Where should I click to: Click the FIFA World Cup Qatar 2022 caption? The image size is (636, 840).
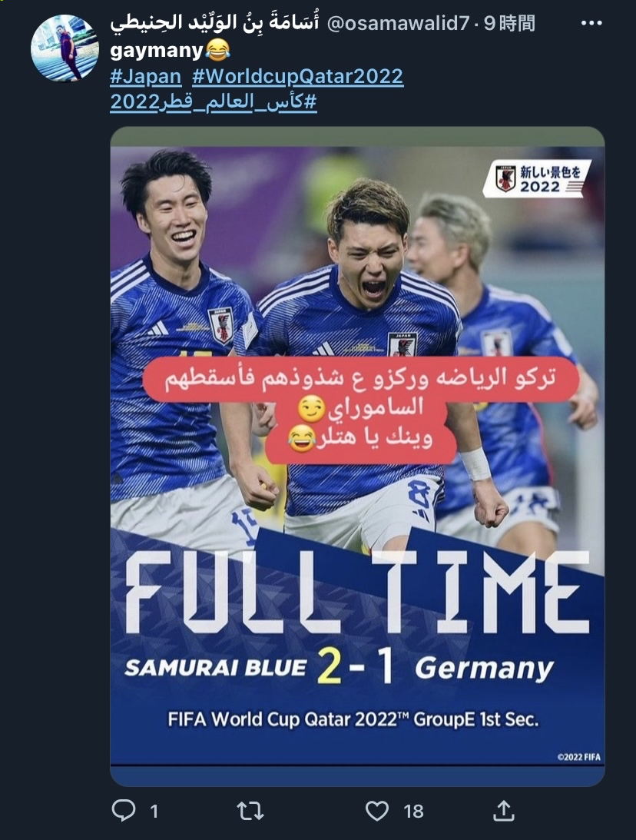[353, 719]
